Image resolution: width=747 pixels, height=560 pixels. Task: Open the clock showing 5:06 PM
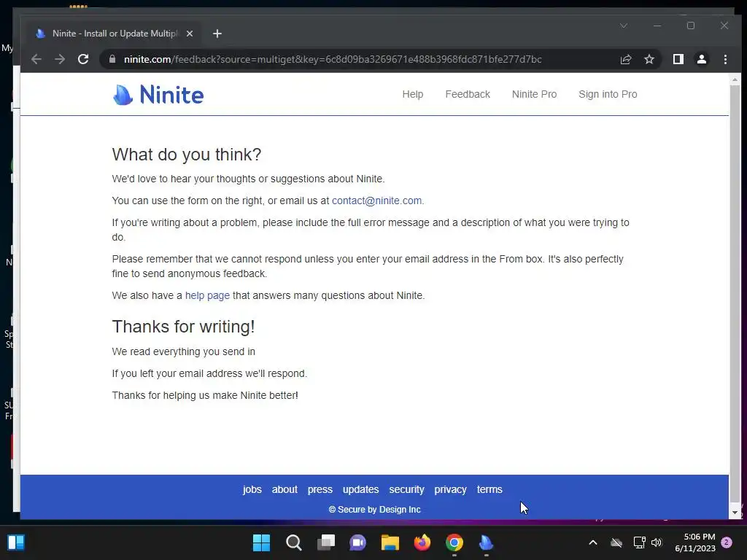click(x=695, y=542)
